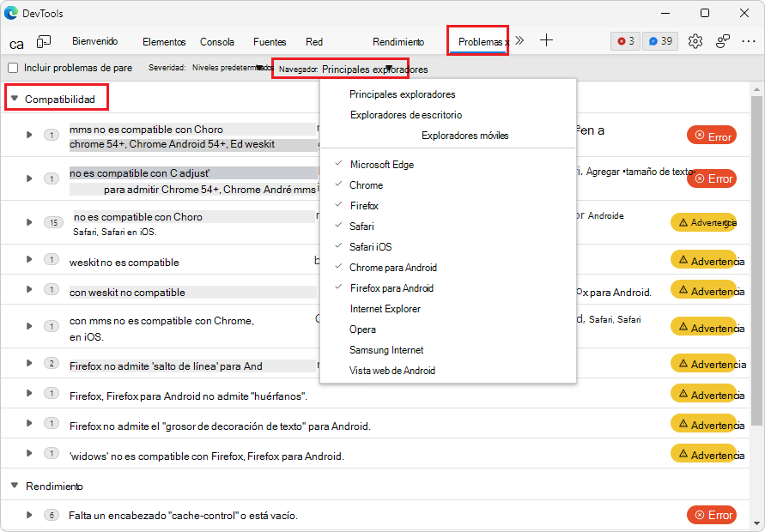
Task: Expand the 'huérfanos' Firefox issue
Action: [x=29, y=393]
